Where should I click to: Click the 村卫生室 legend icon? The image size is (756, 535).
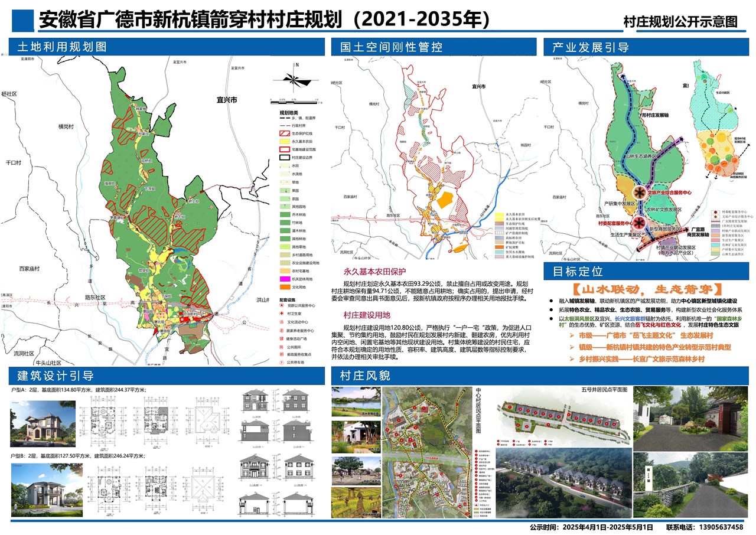click(281, 314)
